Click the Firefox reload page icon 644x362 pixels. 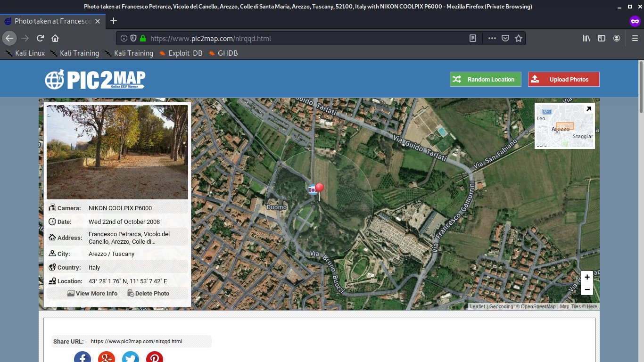(41, 39)
